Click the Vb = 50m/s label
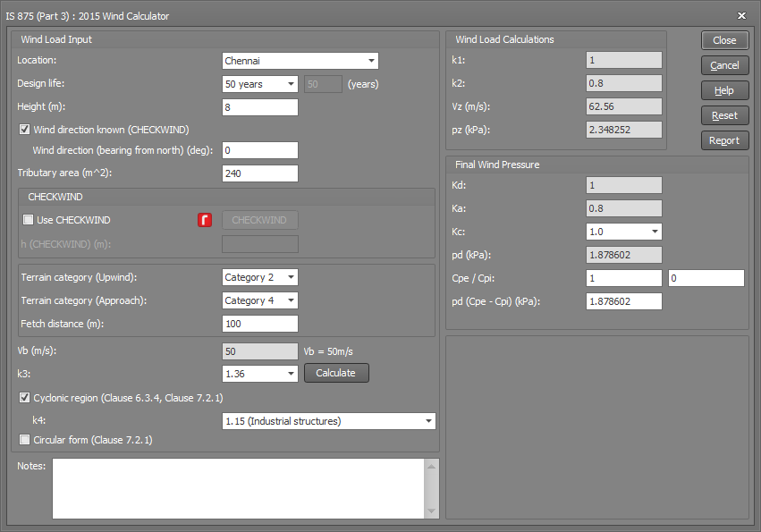The height and width of the screenshot is (532, 761). coord(328,351)
